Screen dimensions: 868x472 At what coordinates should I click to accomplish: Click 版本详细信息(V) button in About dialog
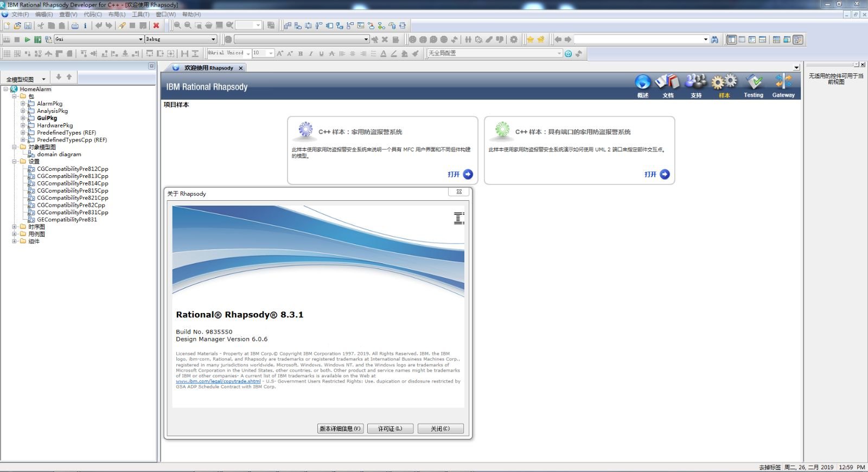(x=340, y=429)
